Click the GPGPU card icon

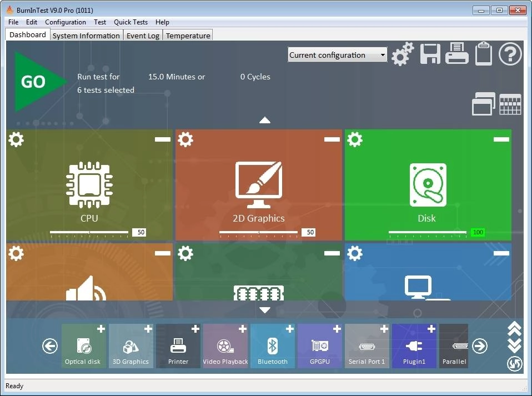(320, 346)
